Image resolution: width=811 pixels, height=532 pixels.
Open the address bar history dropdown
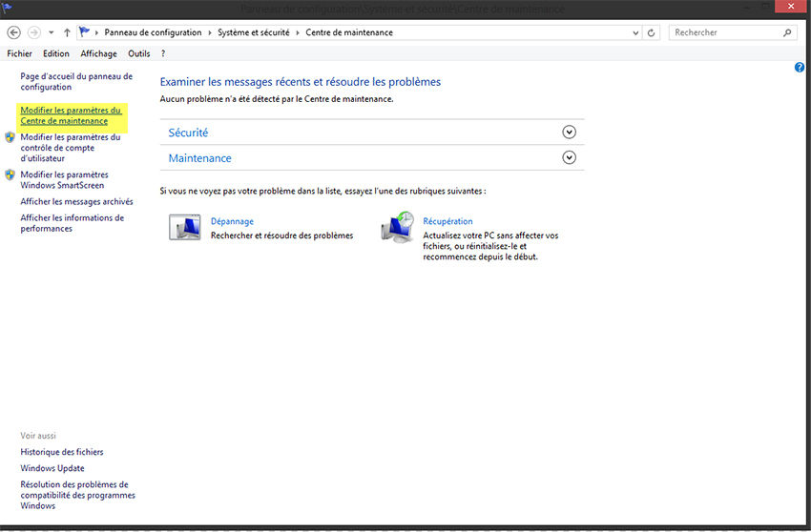tap(636, 32)
